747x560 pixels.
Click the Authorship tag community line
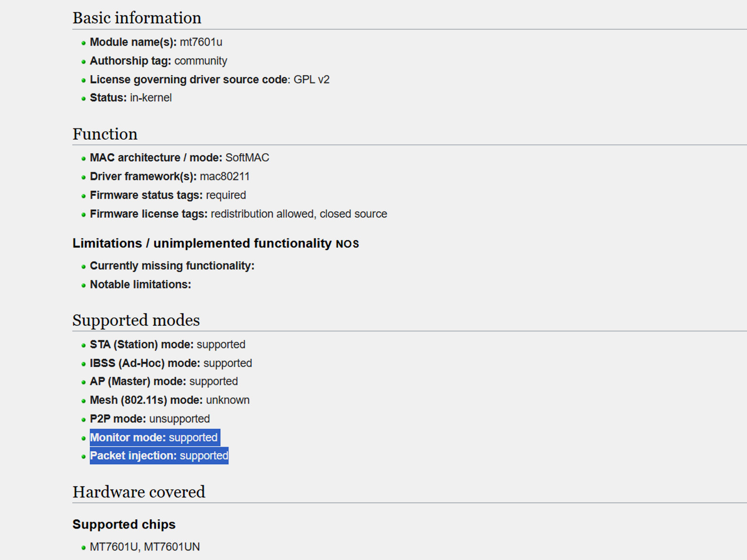pyautogui.click(x=158, y=61)
